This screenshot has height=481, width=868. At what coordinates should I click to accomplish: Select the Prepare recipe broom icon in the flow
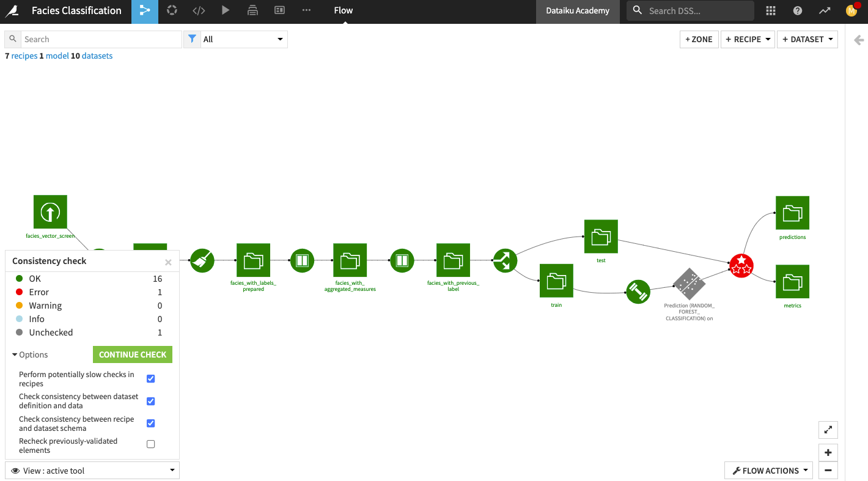coord(202,260)
